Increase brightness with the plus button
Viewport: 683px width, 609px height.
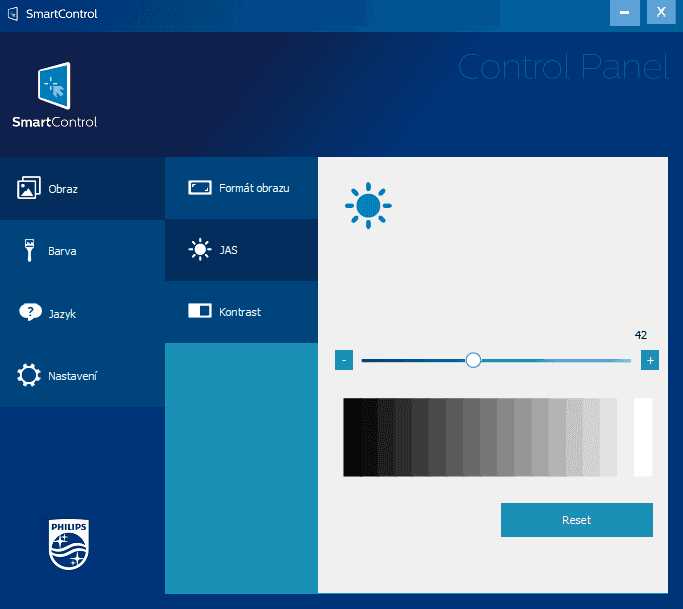pos(650,360)
